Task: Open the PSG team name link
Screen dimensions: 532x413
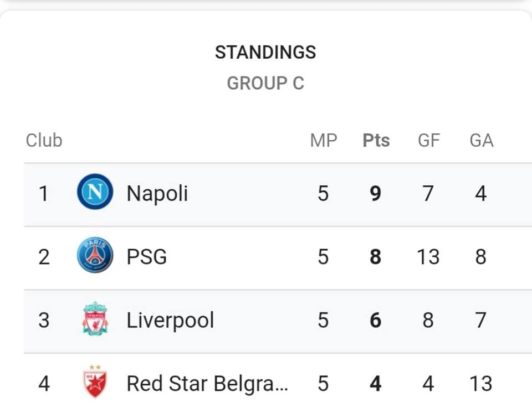Action: (146, 257)
